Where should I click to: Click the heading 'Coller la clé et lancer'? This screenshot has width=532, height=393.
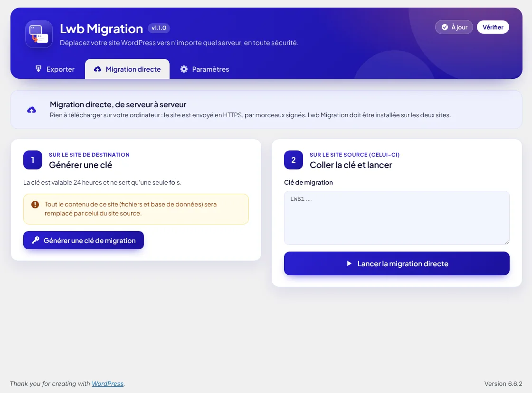[351, 165]
